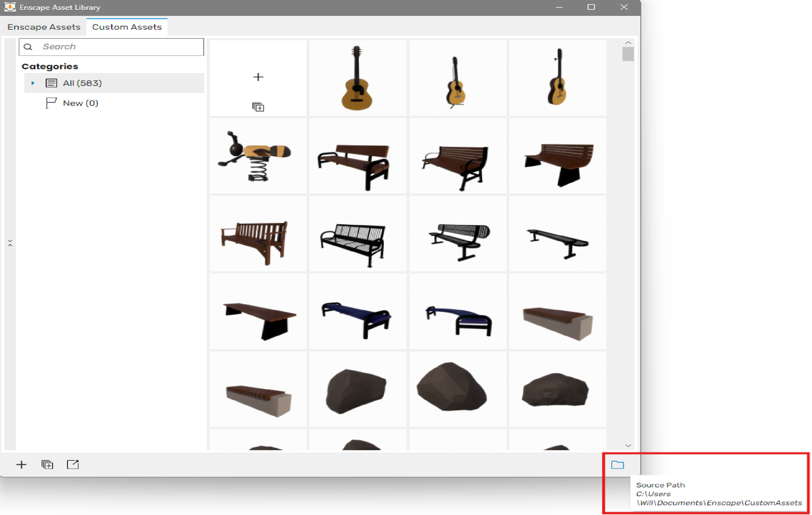Click the batch import icon in bottom toolbar
Viewport: 812px width, 515px height.
tap(47, 464)
